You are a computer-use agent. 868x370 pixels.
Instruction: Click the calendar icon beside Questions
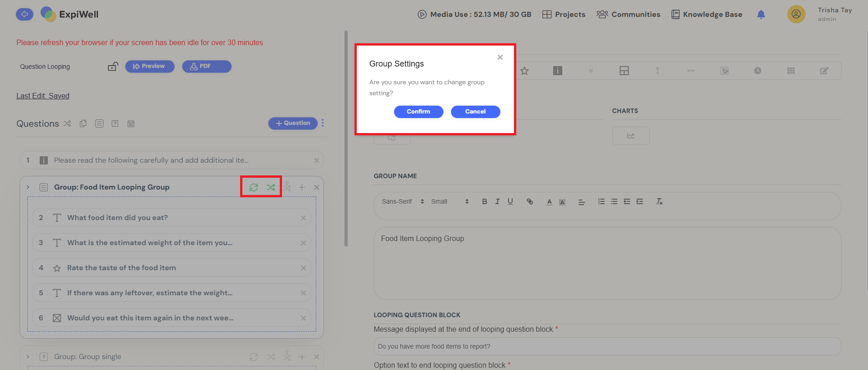131,123
